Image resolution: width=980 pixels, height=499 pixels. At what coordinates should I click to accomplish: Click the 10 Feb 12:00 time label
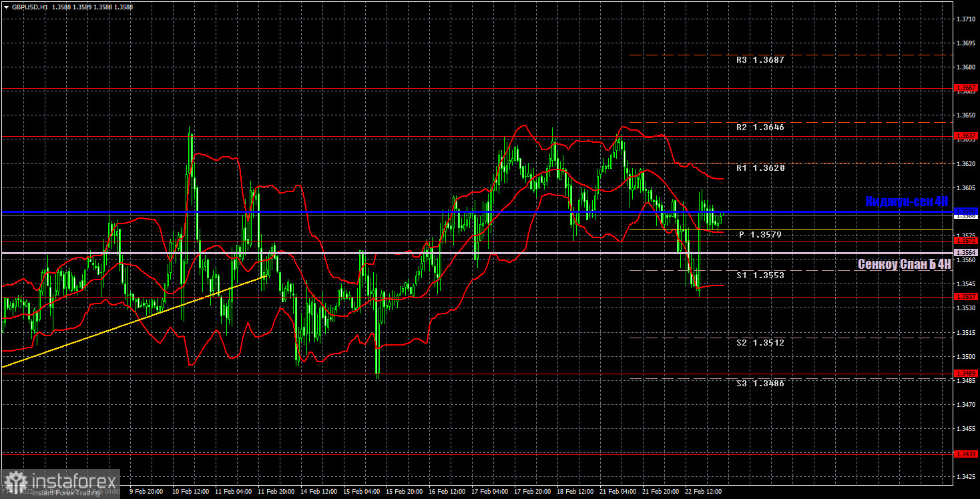[x=191, y=492]
